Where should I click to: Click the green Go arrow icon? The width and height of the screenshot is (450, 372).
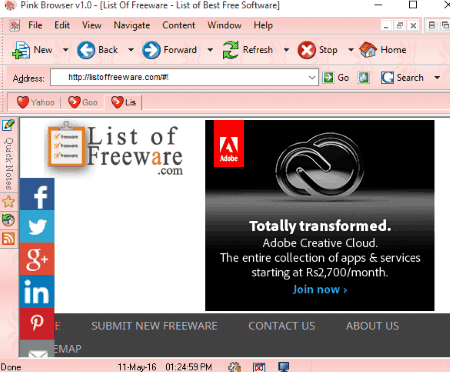328,78
